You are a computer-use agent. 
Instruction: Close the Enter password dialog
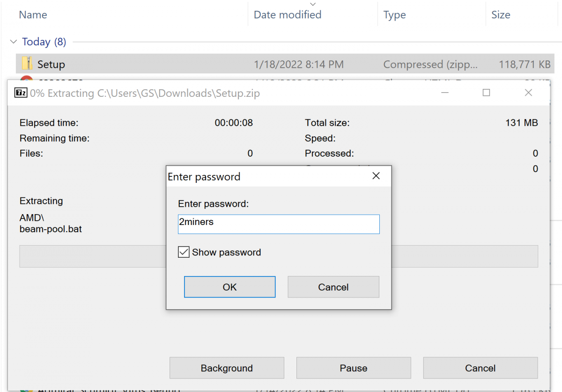[376, 176]
